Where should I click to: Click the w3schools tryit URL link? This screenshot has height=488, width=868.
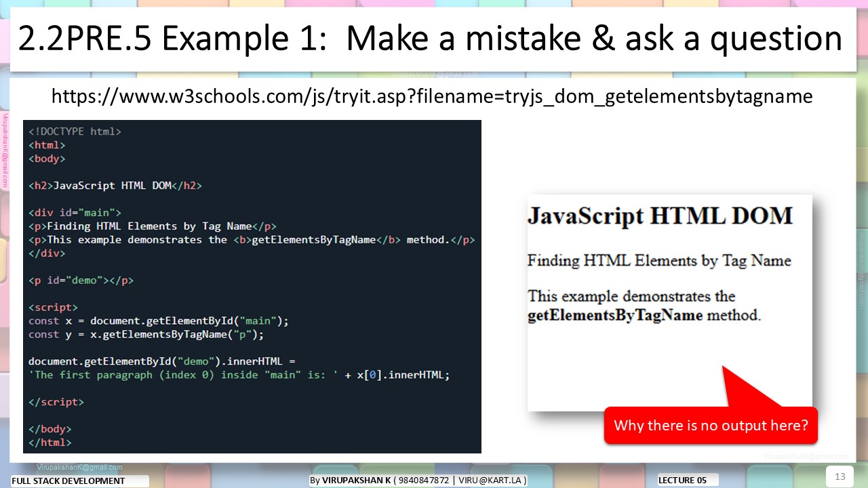(432, 96)
